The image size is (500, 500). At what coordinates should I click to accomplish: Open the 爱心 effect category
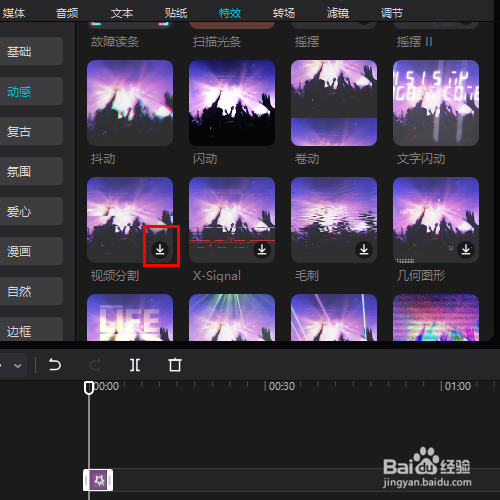[31, 211]
